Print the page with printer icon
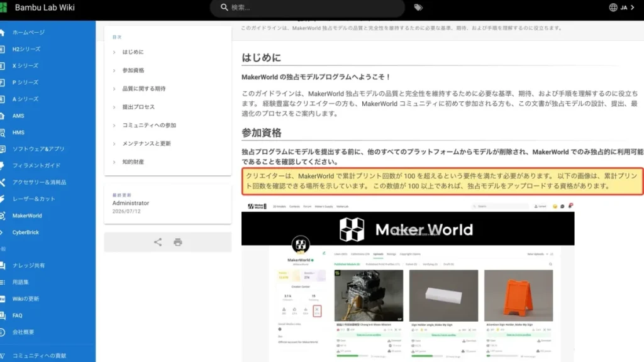 (178, 242)
